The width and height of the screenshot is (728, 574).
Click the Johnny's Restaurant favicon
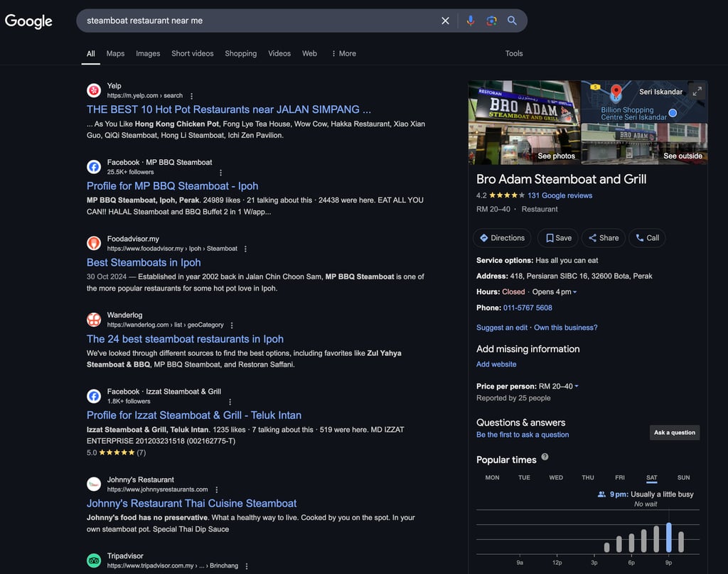click(94, 484)
